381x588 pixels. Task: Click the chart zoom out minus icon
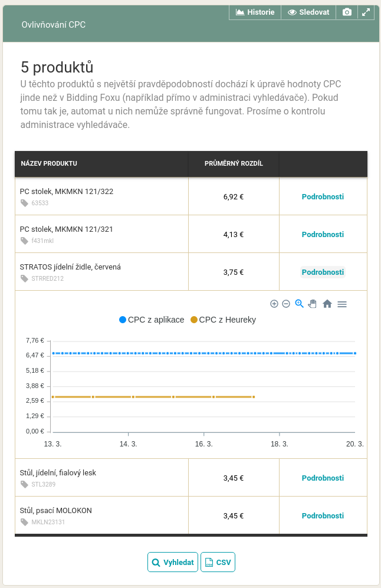coord(286,304)
